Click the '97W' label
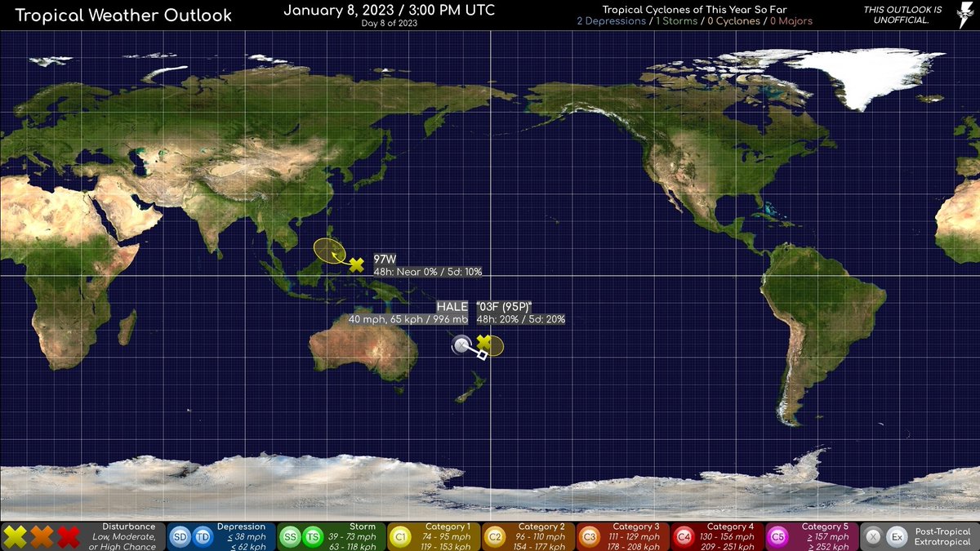Viewport: 980px width, 551px height. pos(385,260)
